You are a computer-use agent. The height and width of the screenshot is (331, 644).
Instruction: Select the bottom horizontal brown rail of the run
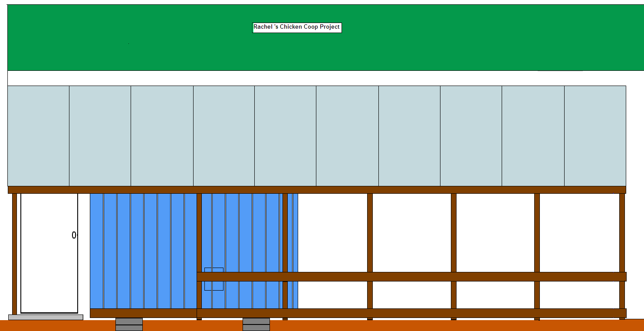411,313
